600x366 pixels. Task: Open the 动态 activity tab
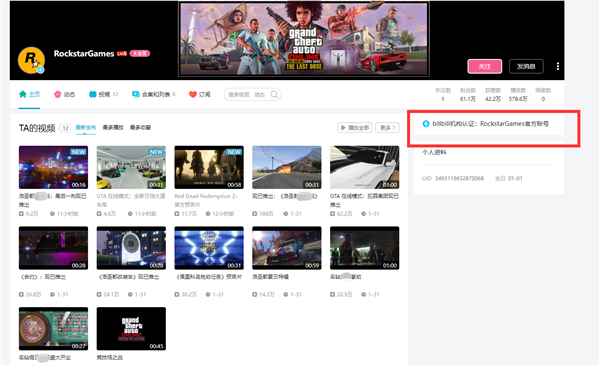(x=64, y=94)
